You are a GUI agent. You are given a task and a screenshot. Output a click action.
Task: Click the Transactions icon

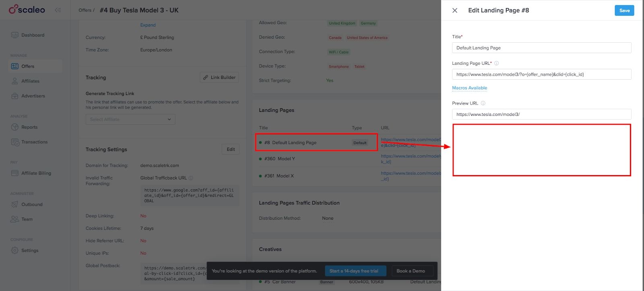pyautogui.click(x=15, y=142)
